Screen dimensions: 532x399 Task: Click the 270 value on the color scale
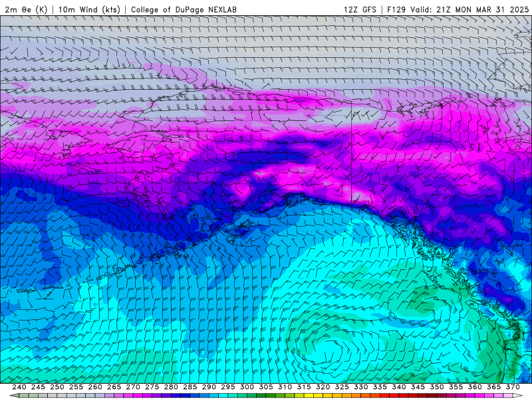[133, 387]
